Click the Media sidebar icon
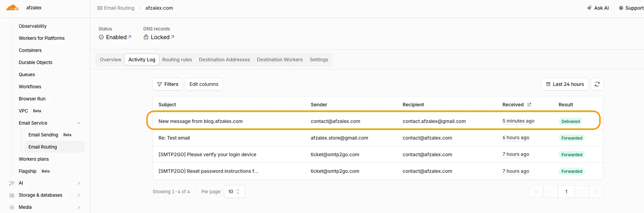 12,207
